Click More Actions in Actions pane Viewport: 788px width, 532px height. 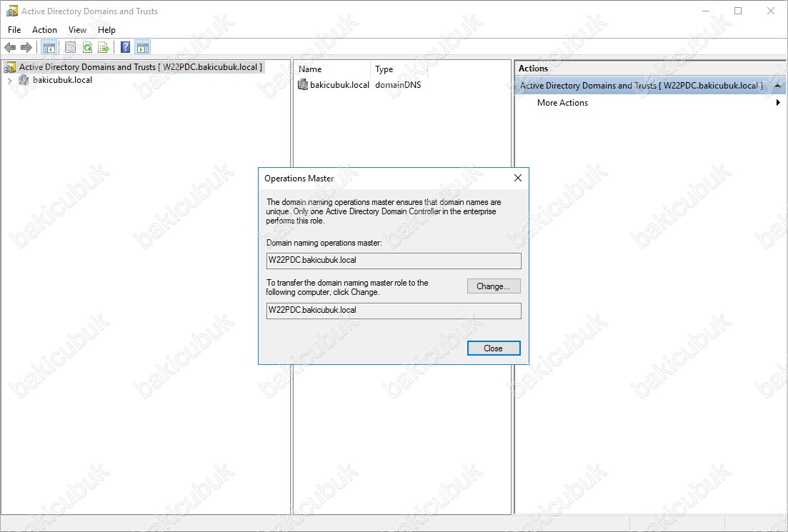pos(562,103)
